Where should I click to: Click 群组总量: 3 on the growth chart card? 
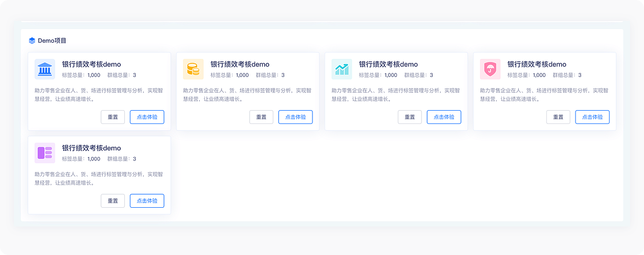point(419,75)
